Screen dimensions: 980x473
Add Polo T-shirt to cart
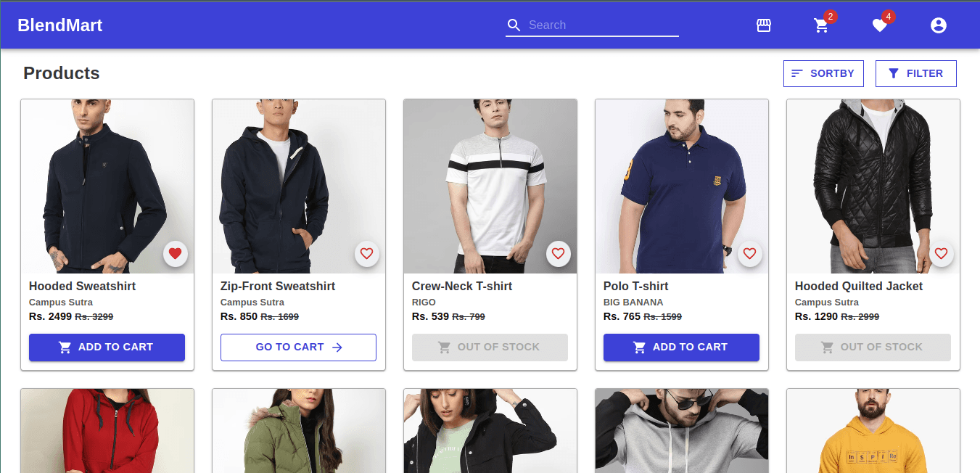681,347
